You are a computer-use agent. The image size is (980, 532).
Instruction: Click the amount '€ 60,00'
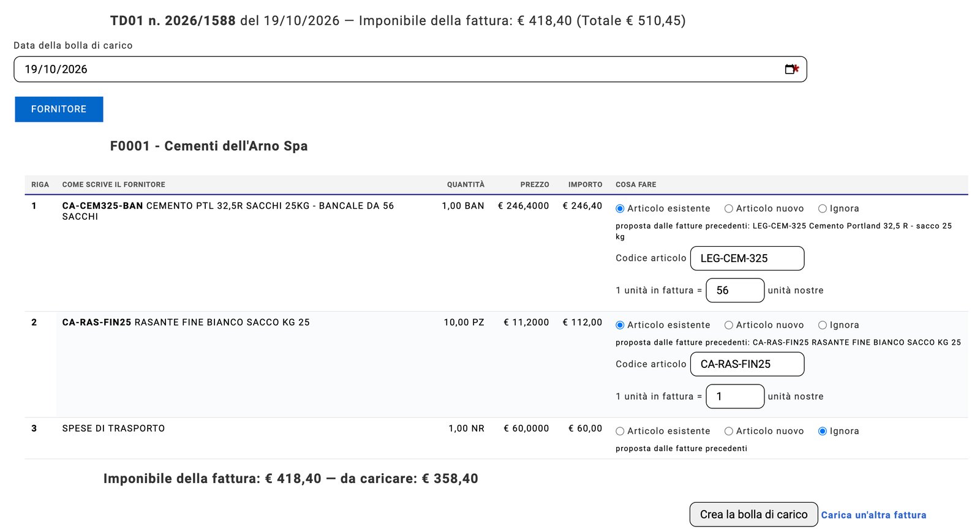[x=585, y=429]
